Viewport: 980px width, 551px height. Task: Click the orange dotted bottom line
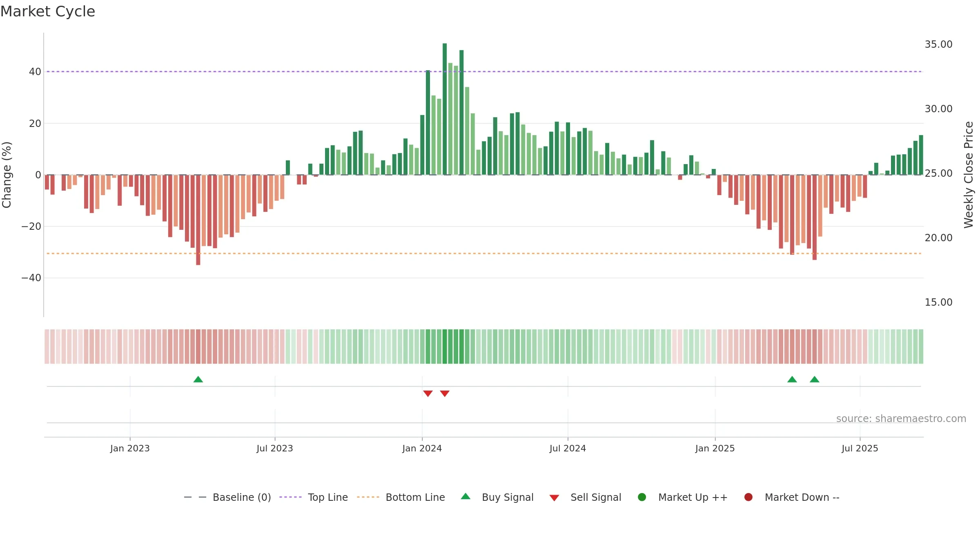(484, 253)
